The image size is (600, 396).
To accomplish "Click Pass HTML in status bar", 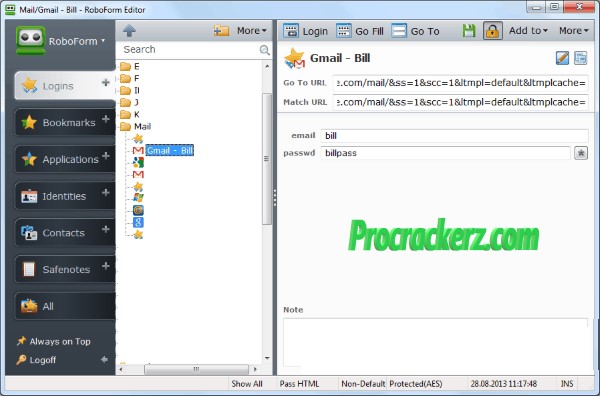I will (299, 384).
